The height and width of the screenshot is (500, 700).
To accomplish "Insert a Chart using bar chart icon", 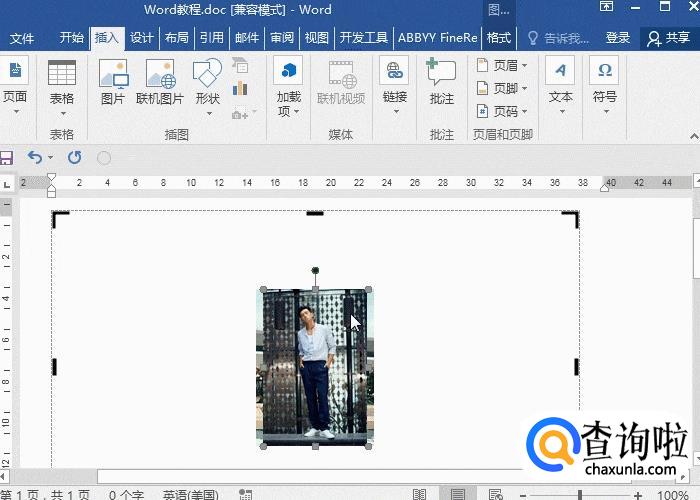I will click(x=240, y=88).
